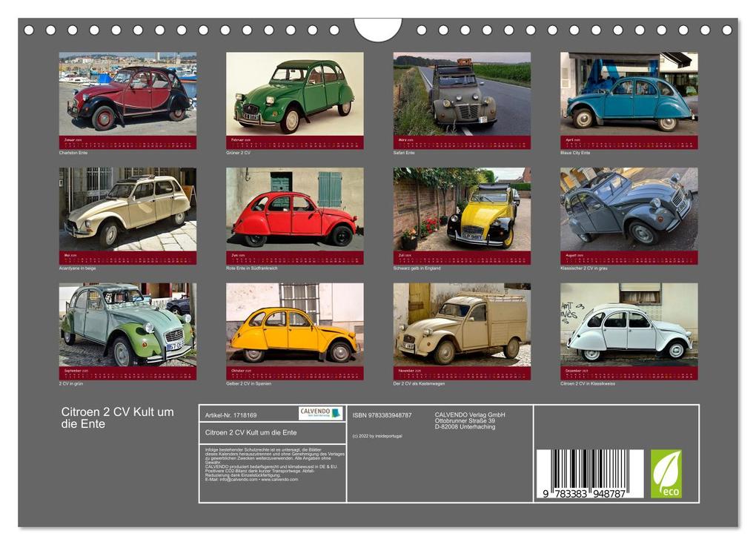View the red Ente in Südfrankreich photo

pyautogui.click(x=294, y=209)
